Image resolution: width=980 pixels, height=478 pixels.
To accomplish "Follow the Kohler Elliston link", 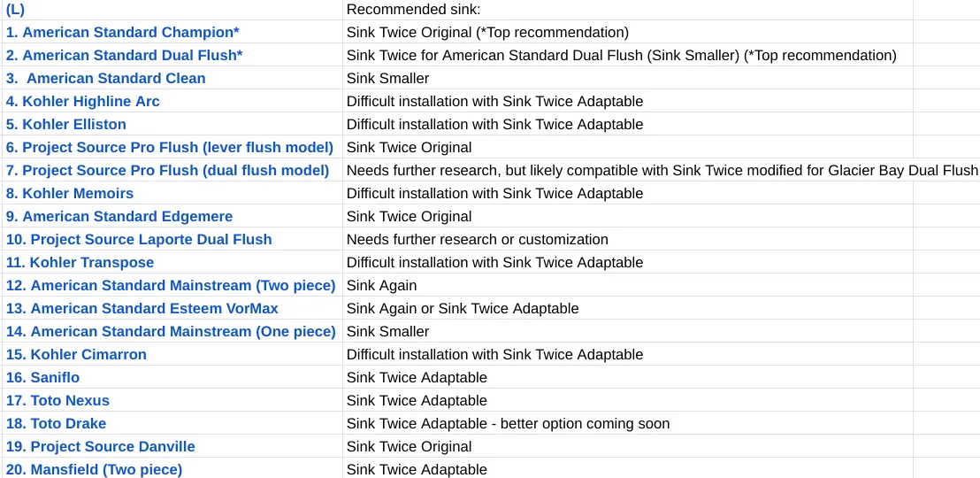I will pos(65,125).
